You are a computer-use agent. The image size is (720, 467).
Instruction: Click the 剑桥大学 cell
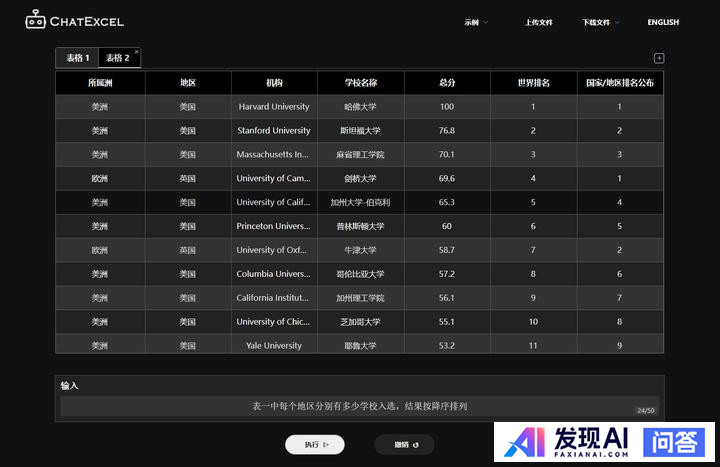tap(360, 178)
